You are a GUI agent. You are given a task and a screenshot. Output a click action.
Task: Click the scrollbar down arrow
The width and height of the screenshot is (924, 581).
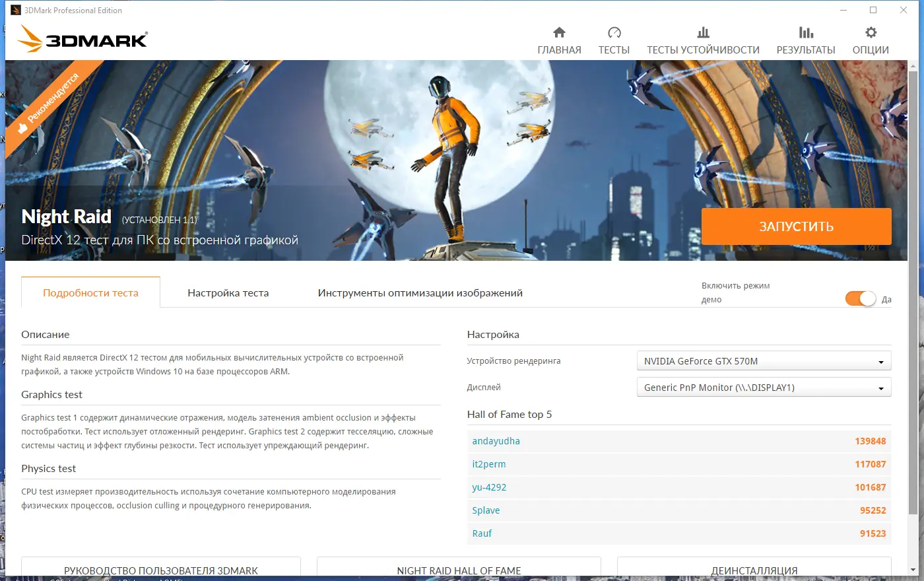click(x=913, y=569)
